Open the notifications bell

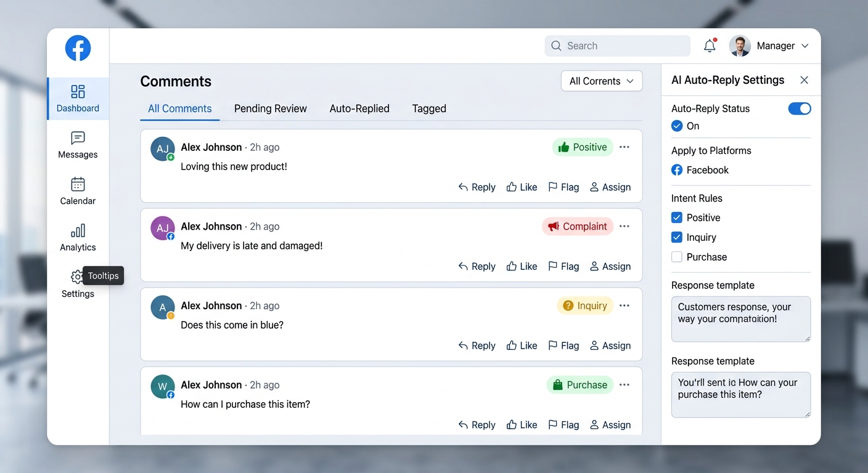coord(710,46)
